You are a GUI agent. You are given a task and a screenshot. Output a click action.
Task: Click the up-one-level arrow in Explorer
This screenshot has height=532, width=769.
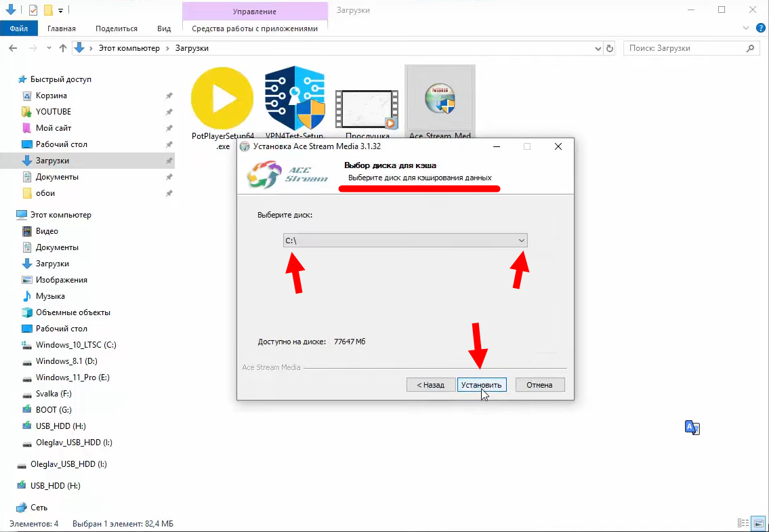point(63,48)
